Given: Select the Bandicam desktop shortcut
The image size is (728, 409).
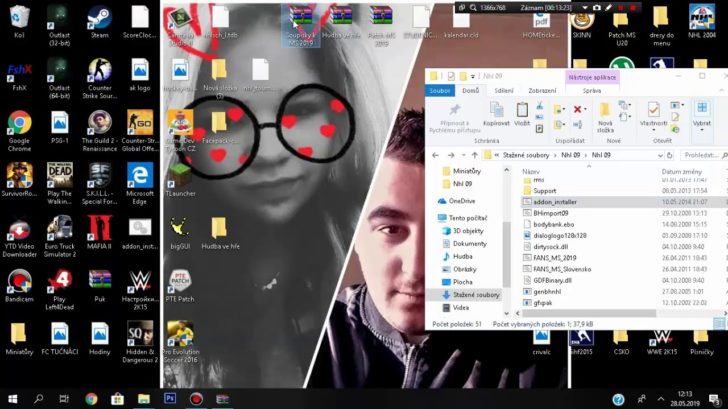Looking at the screenshot, I should point(19,282).
